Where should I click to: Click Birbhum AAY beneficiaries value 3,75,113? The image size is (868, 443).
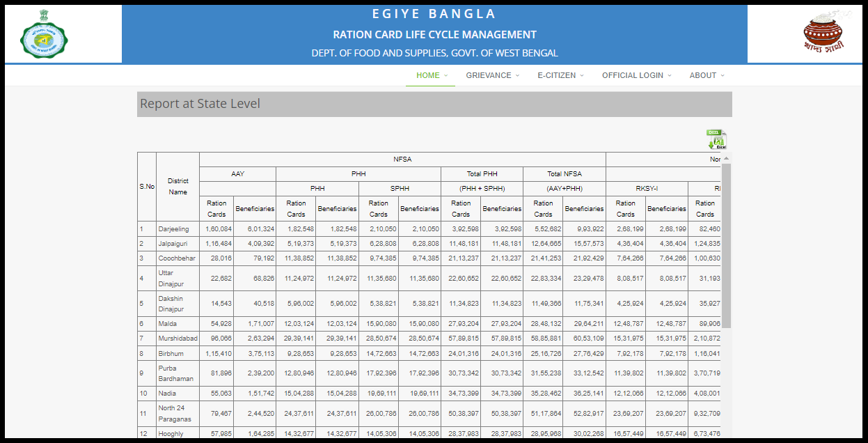pyautogui.click(x=261, y=353)
